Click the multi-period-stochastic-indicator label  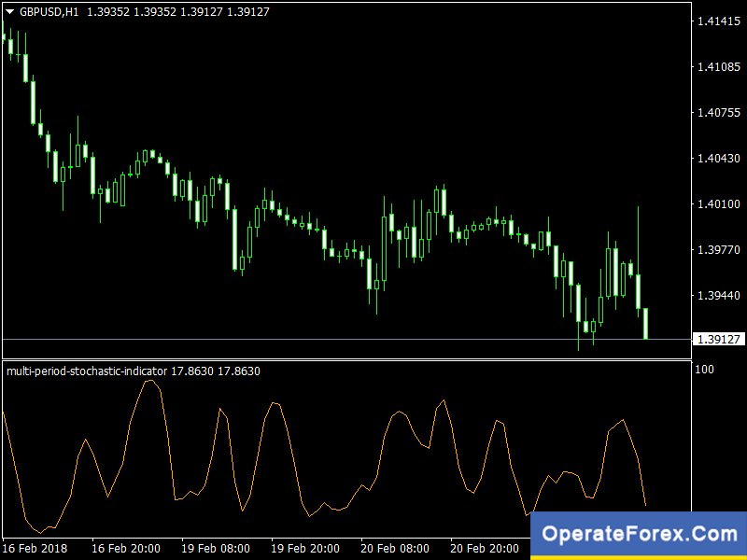[87, 371]
